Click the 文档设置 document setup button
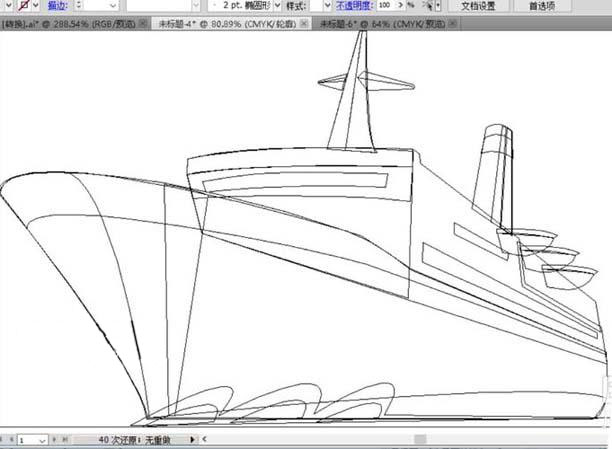Viewport: 612px width, 449px height. click(478, 5)
